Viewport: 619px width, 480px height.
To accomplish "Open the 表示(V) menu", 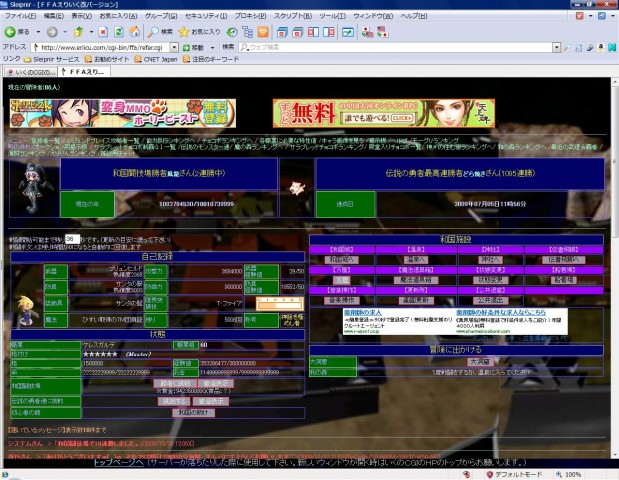I will (x=82, y=16).
